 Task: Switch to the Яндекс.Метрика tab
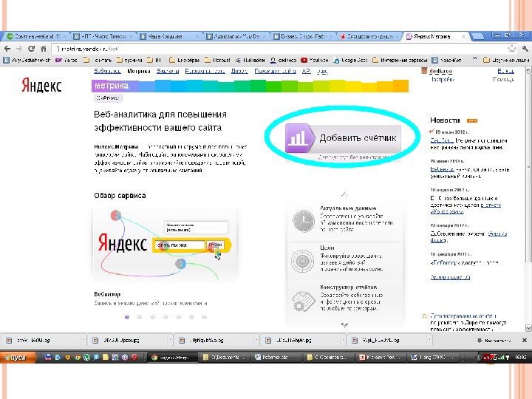tap(435, 36)
